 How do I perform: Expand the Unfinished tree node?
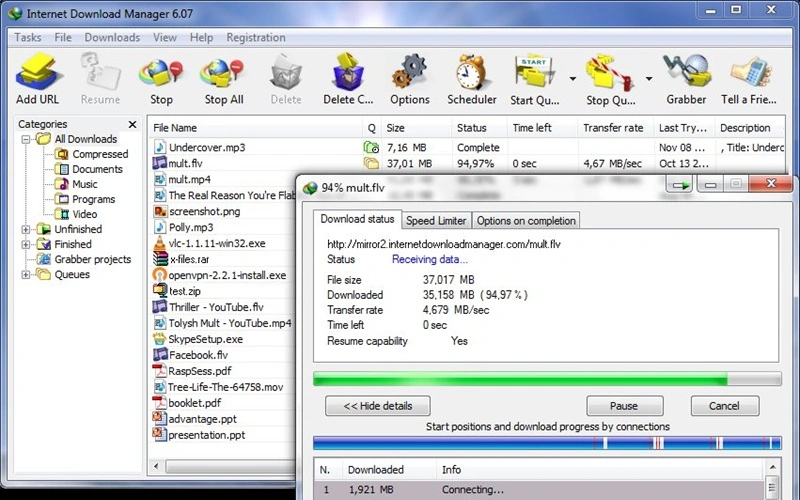click(25, 230)
